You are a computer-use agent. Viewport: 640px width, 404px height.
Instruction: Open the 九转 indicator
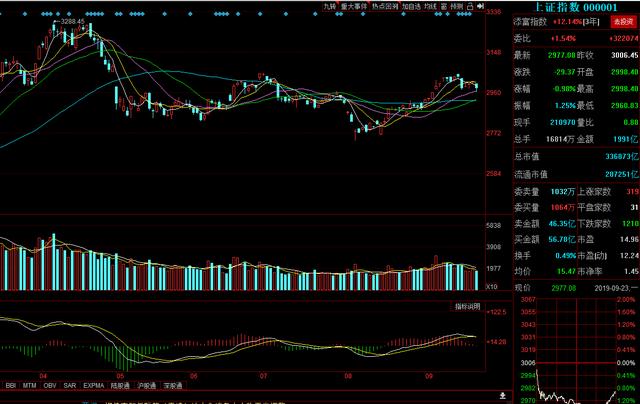click(329, 6)
